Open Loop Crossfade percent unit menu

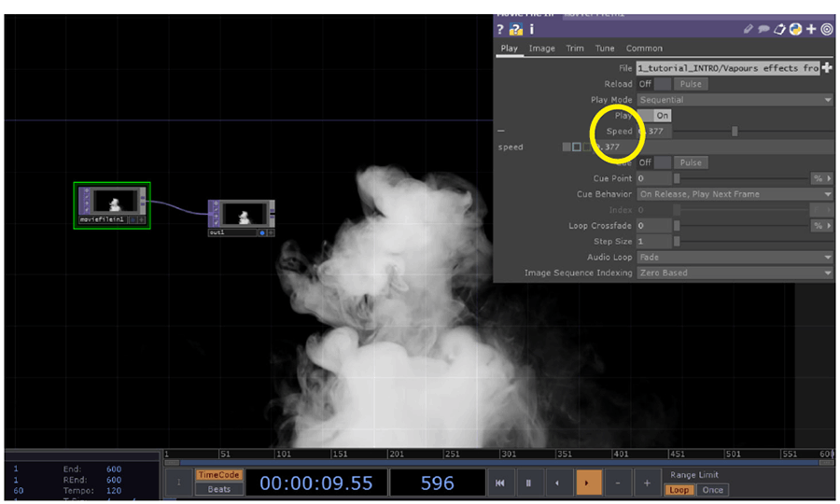coord(822,226)
